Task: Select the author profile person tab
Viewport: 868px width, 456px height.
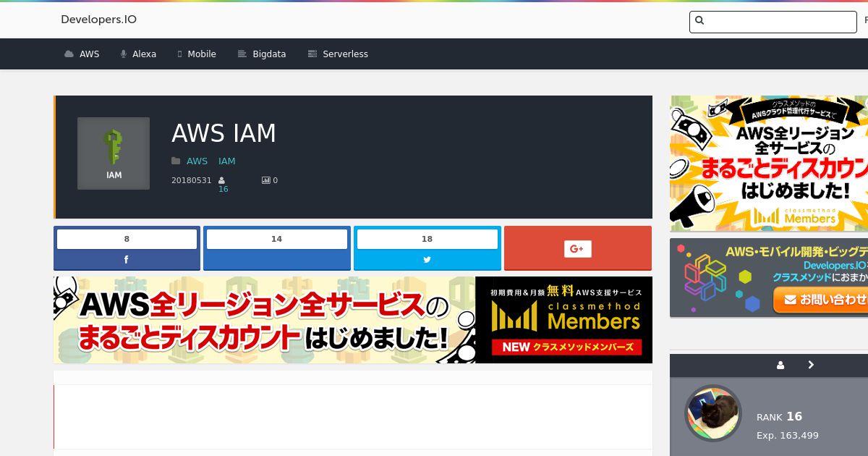Action: 780,366
